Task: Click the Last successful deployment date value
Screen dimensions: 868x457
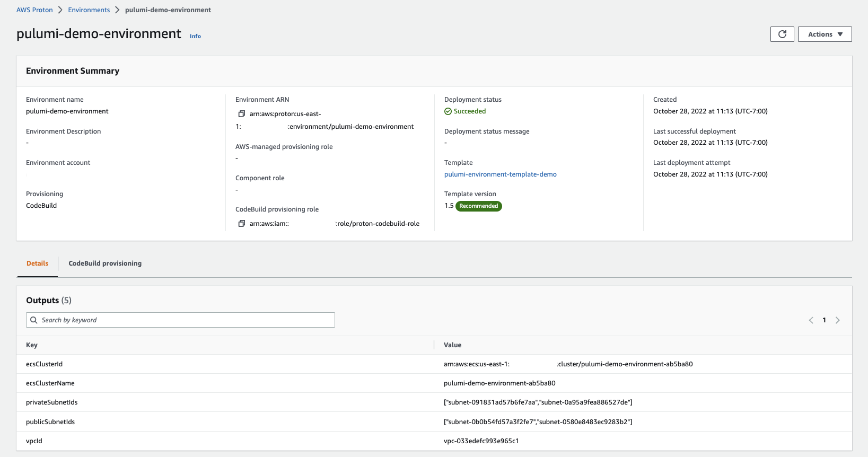Action: point(711,143)
